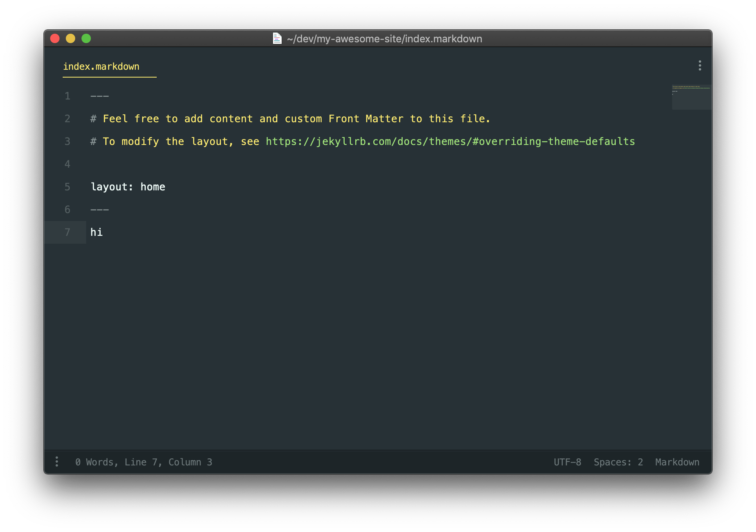Minimize the window with the yellow button
756x532 pixels.
(x=71, y=38)
